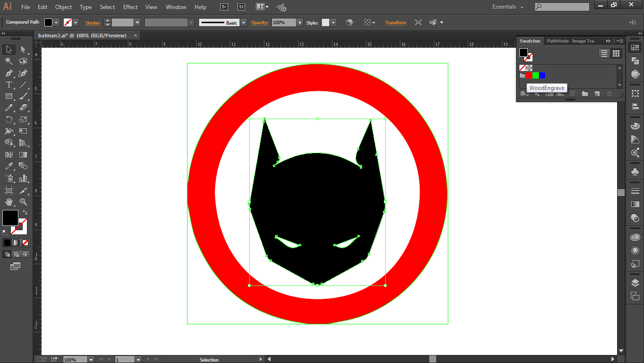Screen dimensions: 644x363
Task: Select the Curvature tool
Action: (23, 73)
